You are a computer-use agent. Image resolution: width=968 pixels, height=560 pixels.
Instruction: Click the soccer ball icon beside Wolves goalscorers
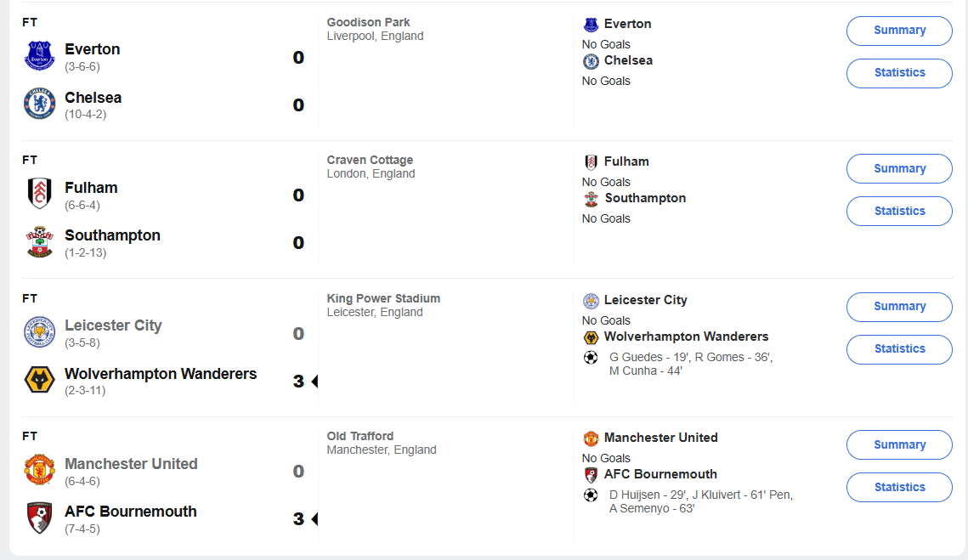tap(591, 358)
